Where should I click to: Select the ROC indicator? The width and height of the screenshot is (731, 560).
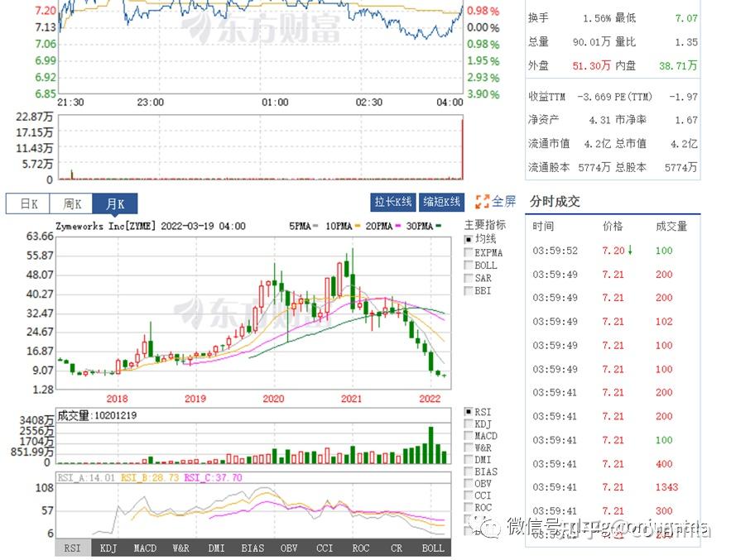(x=360, y=548)
